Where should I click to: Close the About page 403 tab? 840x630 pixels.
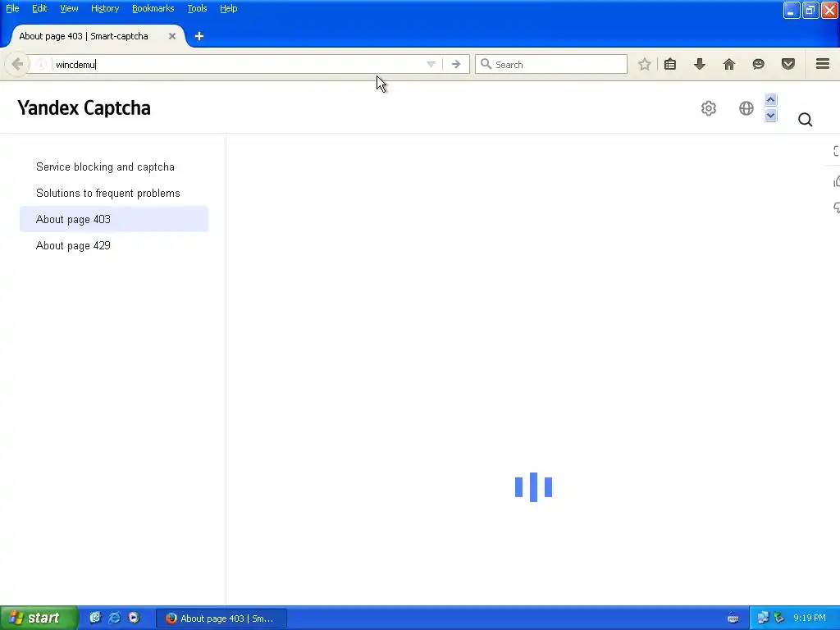coord(172,36)
